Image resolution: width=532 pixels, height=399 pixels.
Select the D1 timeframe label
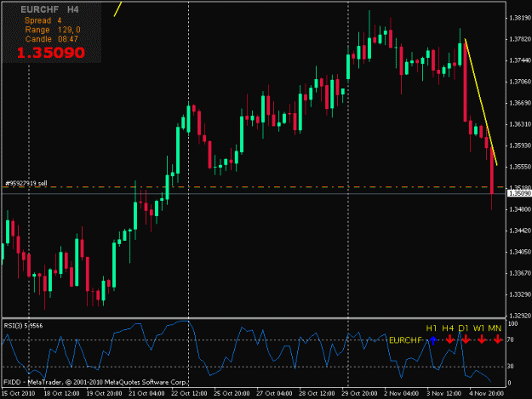point(463,328)
